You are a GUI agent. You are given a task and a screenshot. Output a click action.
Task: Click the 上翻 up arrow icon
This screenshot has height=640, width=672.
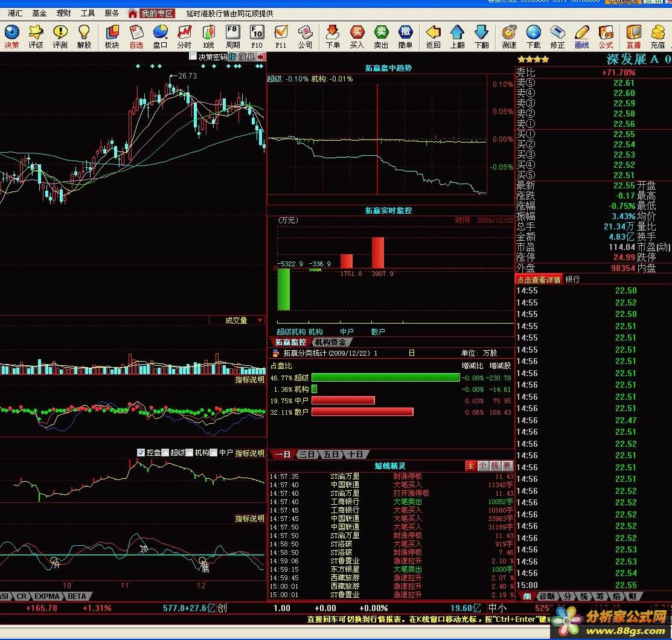coord(457,36)
